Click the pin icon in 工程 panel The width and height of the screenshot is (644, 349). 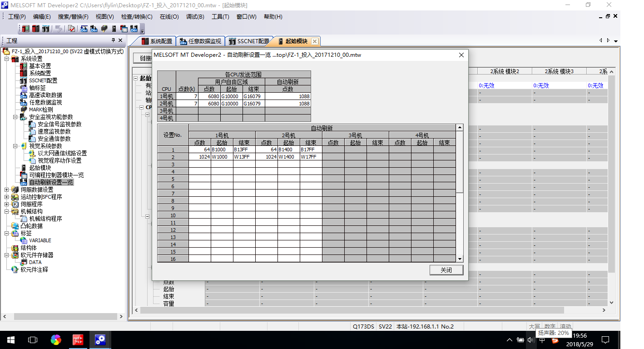113,41
